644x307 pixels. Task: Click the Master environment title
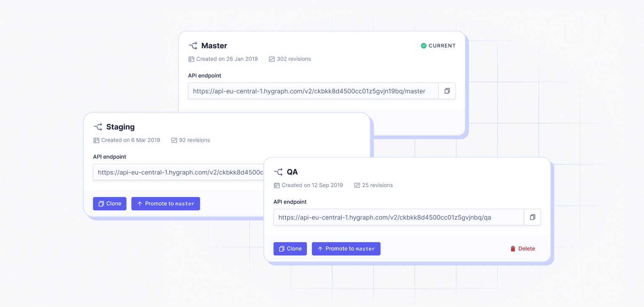(214, 46)
